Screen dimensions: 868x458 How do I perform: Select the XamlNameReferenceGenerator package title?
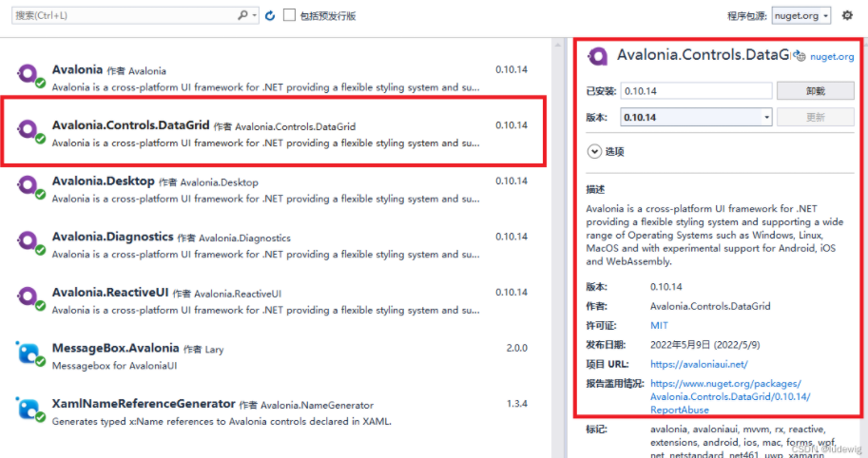[x=144, y=404]
